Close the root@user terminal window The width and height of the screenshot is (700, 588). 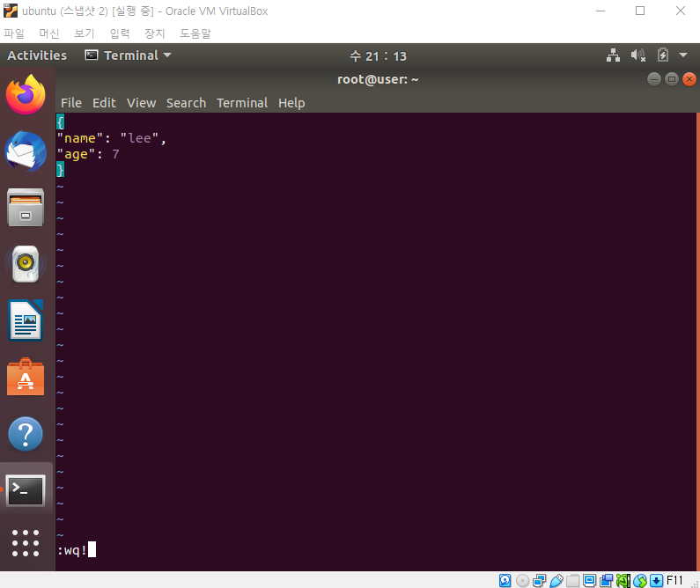(x=689, y=79)
